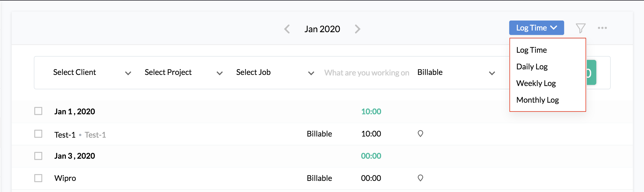Choose Monthly Log from the menu
Viewport: 644px width, 192px height.
pyautogui.click(x=537, y=100)
